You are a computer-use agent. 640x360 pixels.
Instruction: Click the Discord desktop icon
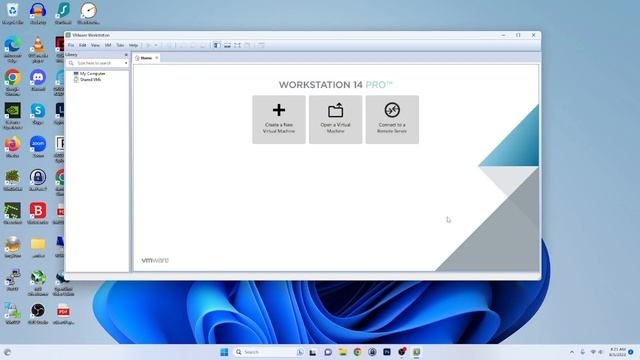click(x=38, y=80)
